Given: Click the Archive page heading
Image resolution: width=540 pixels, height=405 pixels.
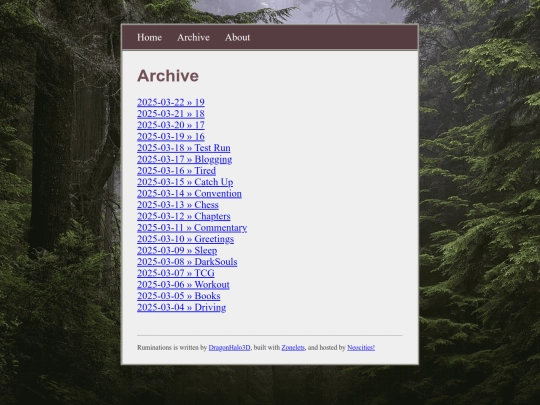Looking at the screenshot, I should 168,76.
